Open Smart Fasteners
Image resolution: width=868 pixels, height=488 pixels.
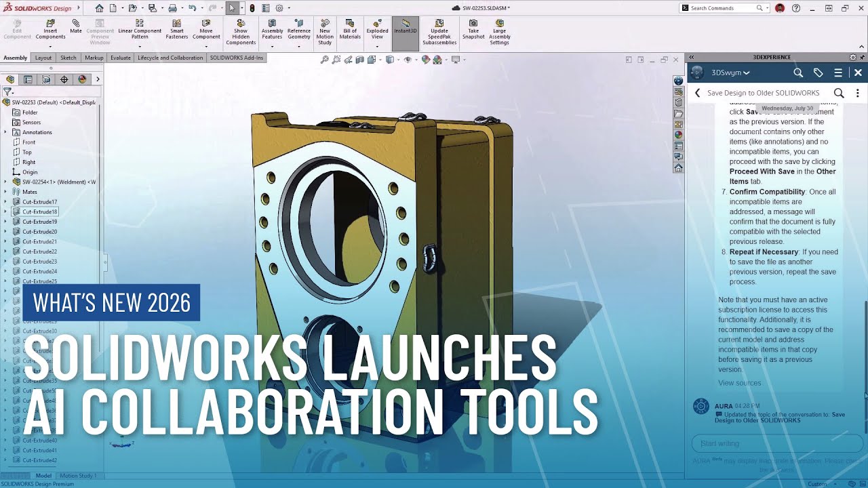pos(177,30)
